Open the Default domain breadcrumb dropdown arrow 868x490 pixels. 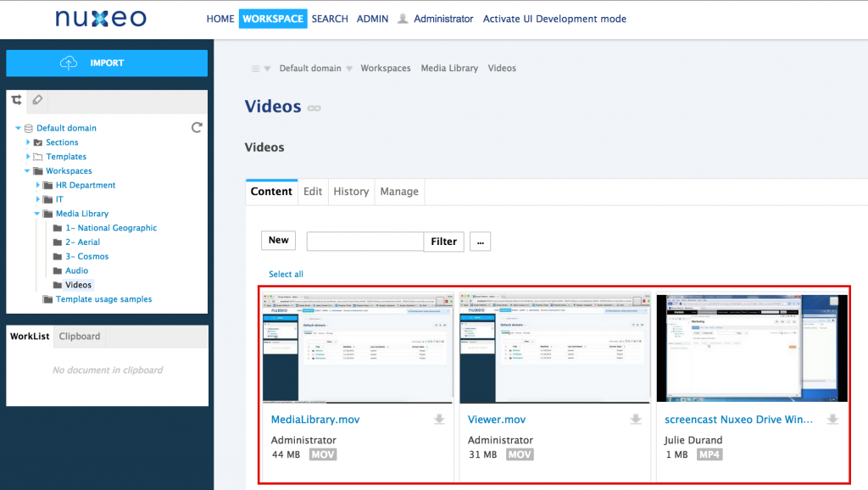click(349, 69)
